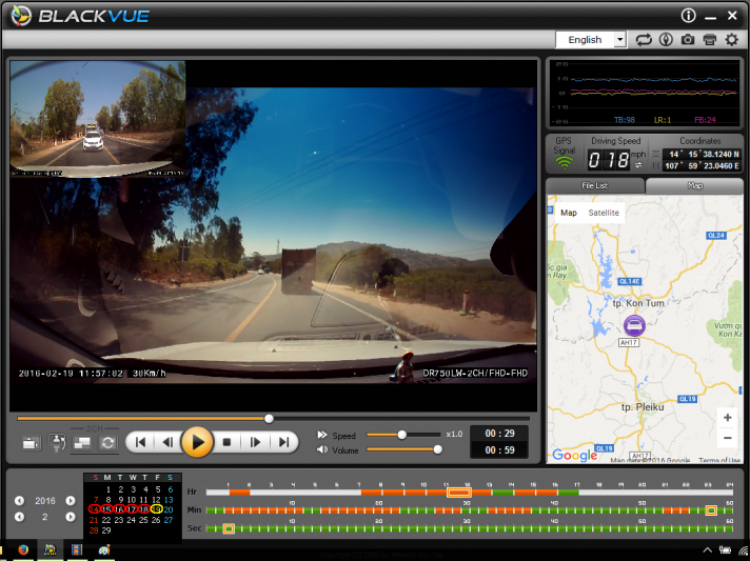Image resolution: width=750 pixels, height=561 pixels.
Task: Open the map Terms of Use link
Action: [x=719, y=460]
